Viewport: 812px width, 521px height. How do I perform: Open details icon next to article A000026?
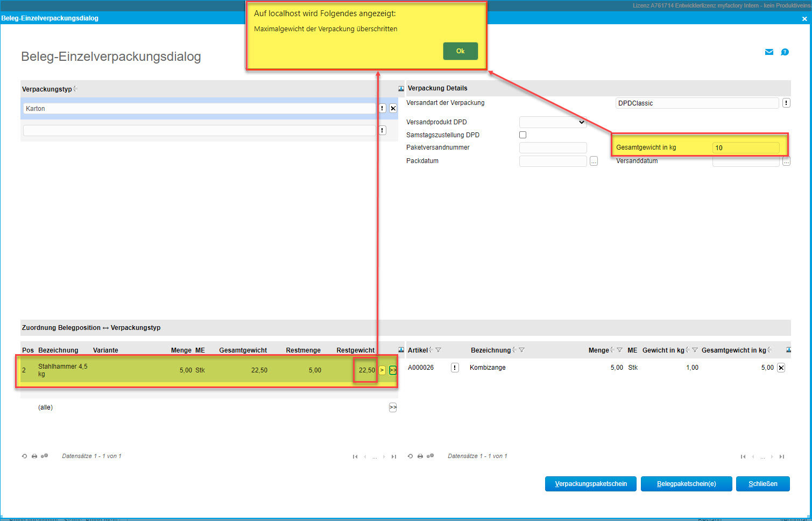(x=455, y=368)
